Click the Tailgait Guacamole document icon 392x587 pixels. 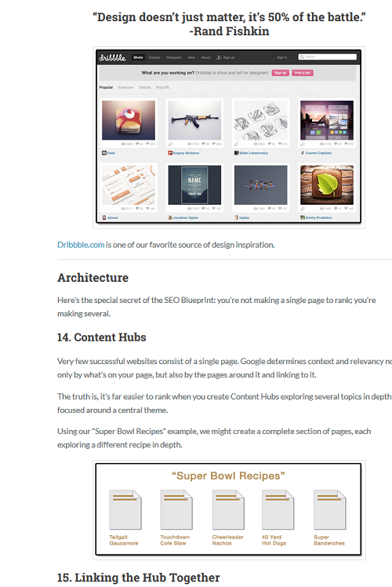click(x=125, y=509)
